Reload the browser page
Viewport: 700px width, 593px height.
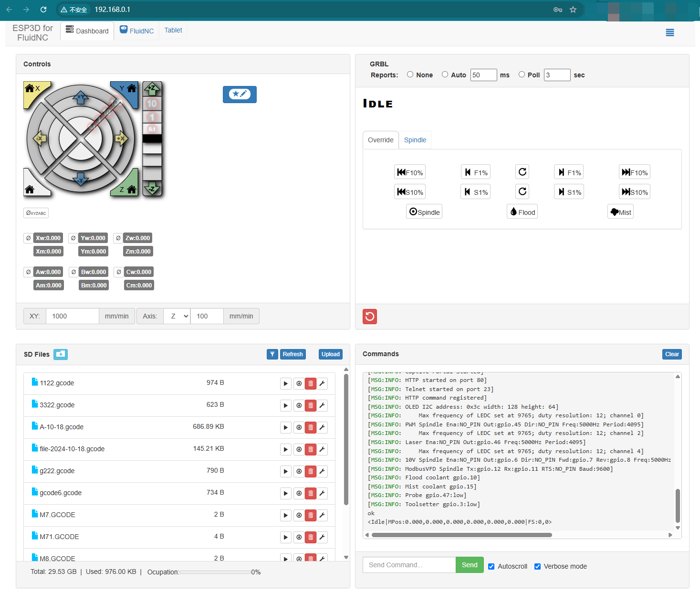pyautogui.click(x=43, y=10)
